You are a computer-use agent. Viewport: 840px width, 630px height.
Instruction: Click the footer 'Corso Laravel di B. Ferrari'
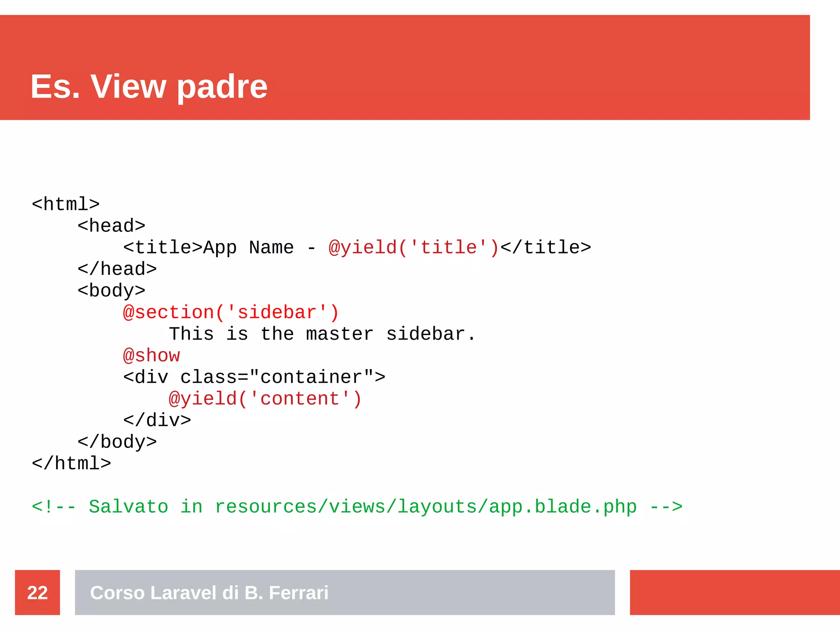click(x=209, y=593)
